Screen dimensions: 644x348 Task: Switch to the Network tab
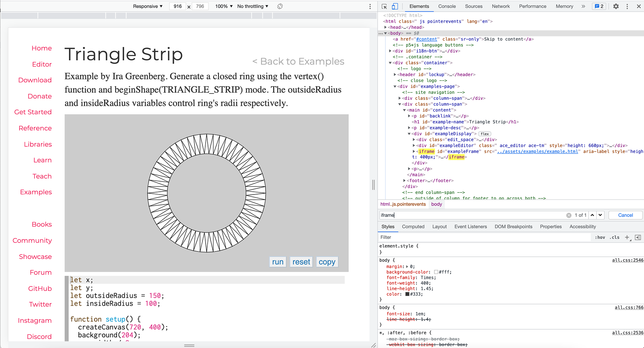pyautogui.click(x=501, y=6)
